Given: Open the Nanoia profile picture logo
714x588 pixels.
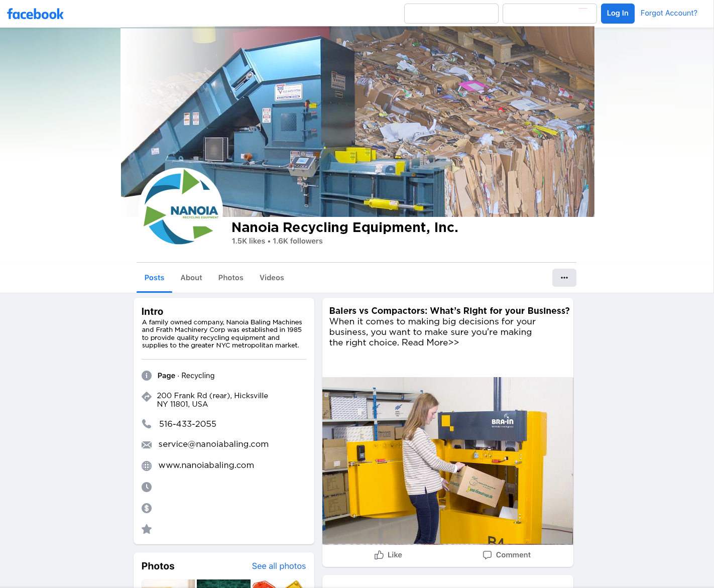Looking at the screenshot, I should click(x=181, y=210).
